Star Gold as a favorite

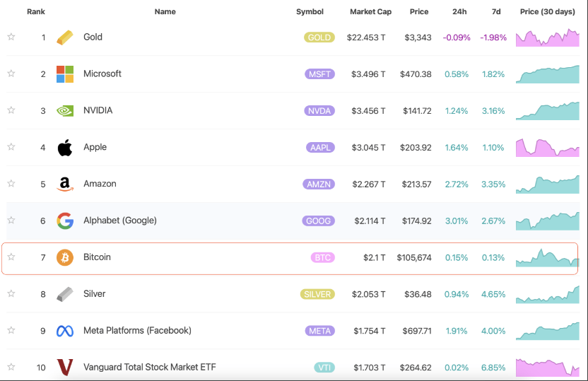[x=11, y=36]
